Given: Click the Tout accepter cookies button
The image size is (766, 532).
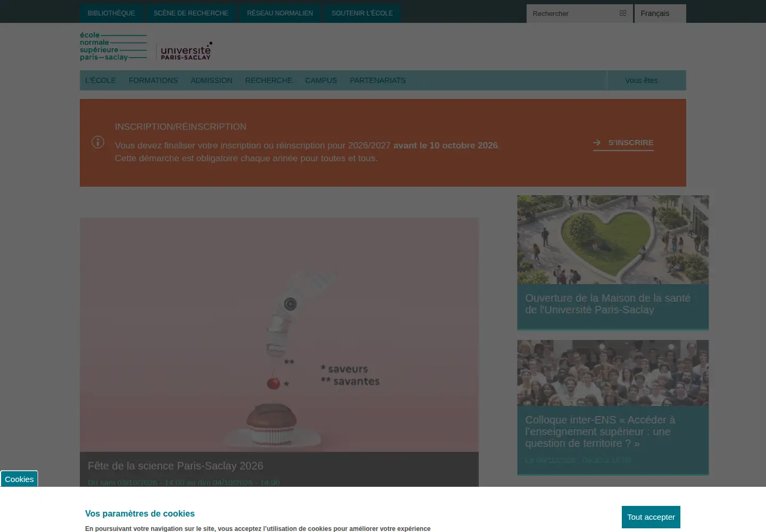Looking at the screenshot, I should click(x=651, y=517).
